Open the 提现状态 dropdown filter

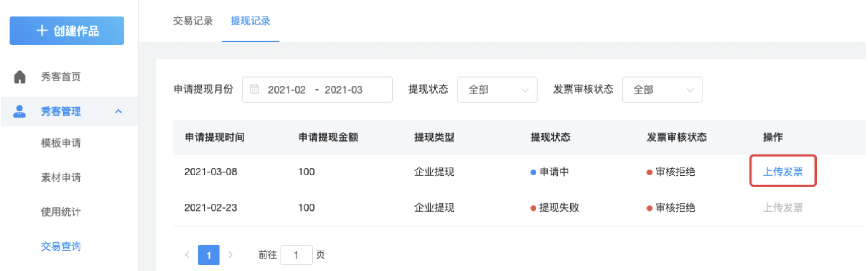point(497,90)
